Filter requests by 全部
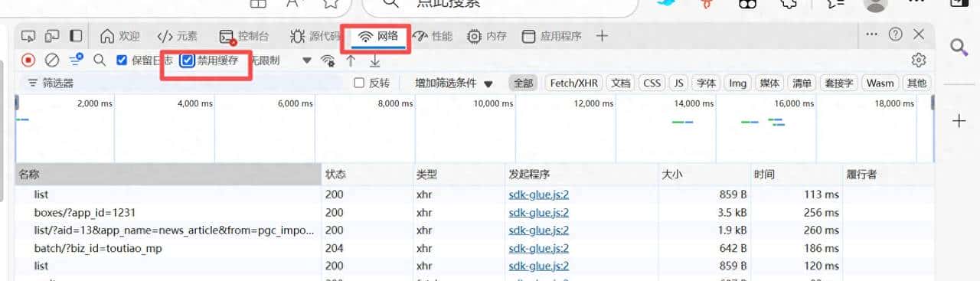Viewport: 980px width, 281px height. tap(524, 83)
